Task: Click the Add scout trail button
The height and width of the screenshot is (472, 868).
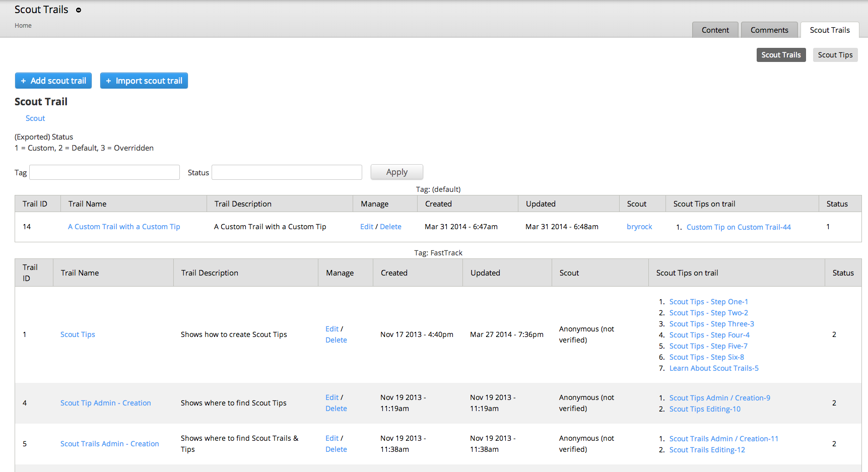Action: tap(53, 81)
